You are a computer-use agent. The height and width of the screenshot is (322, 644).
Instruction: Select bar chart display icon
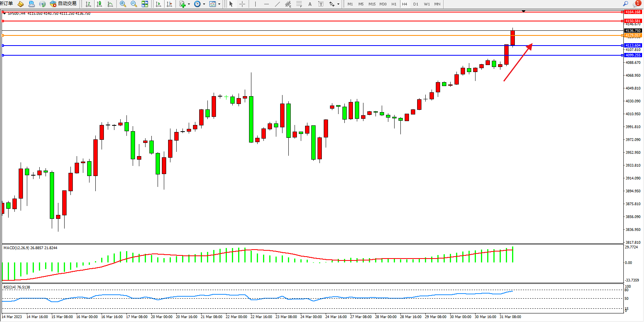(x=88, y=4)
